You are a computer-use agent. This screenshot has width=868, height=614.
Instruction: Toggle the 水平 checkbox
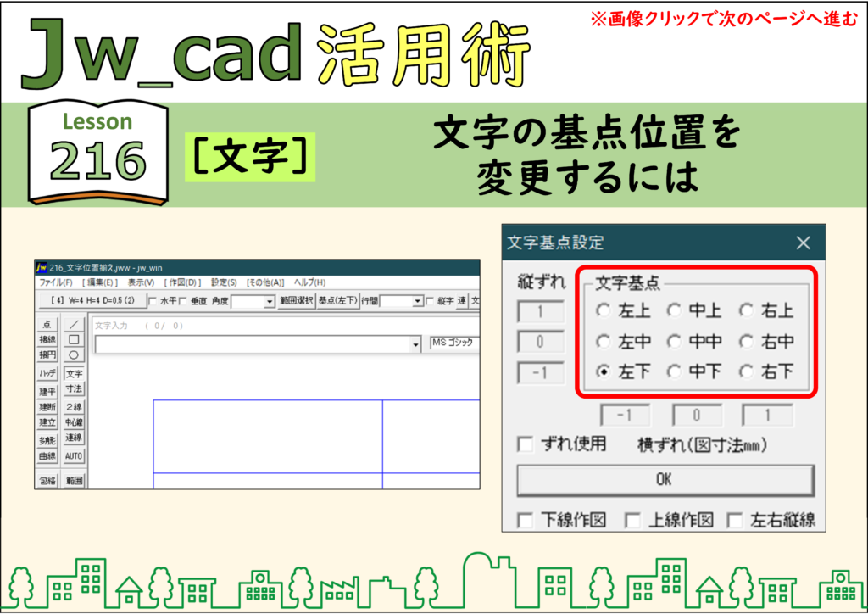(153, 301)
